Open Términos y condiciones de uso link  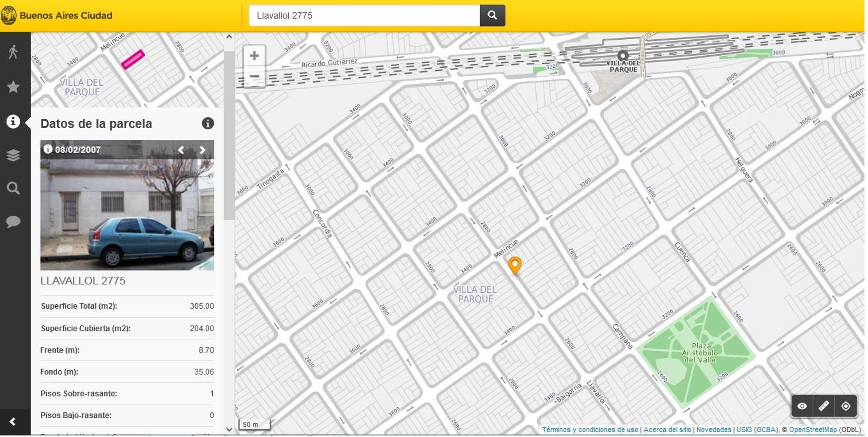tap(590, 430)
